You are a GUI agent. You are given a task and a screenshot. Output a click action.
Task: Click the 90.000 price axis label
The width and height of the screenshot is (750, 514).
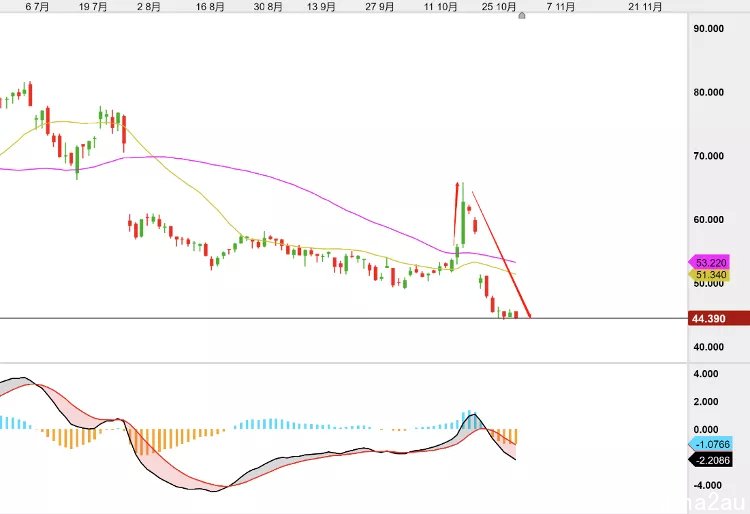[x=708, y=29]
